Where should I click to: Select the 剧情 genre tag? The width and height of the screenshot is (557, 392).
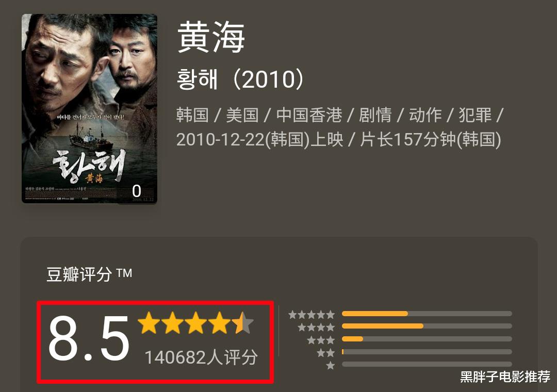coord(375,115)
